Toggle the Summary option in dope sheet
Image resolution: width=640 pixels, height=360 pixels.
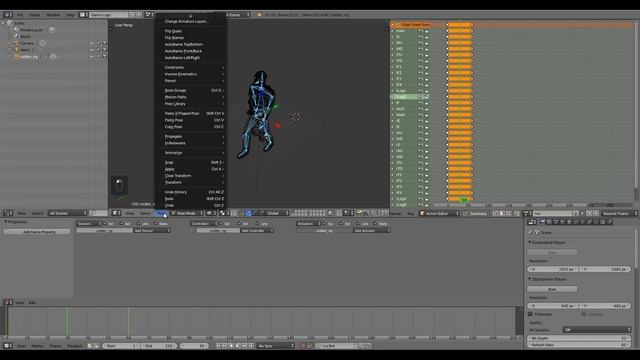click(x=475, y=213)
